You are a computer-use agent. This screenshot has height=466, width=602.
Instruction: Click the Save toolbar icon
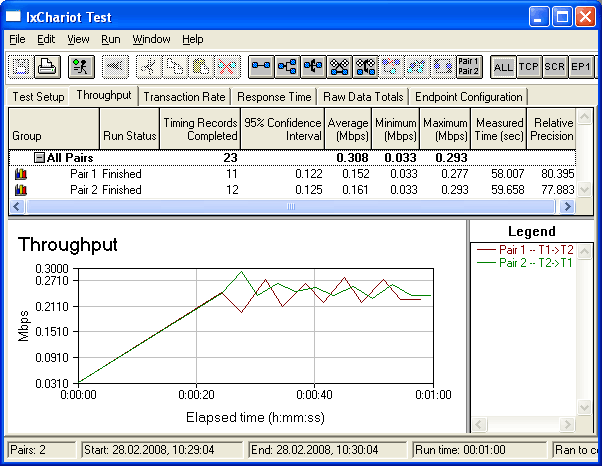[21, 67]
